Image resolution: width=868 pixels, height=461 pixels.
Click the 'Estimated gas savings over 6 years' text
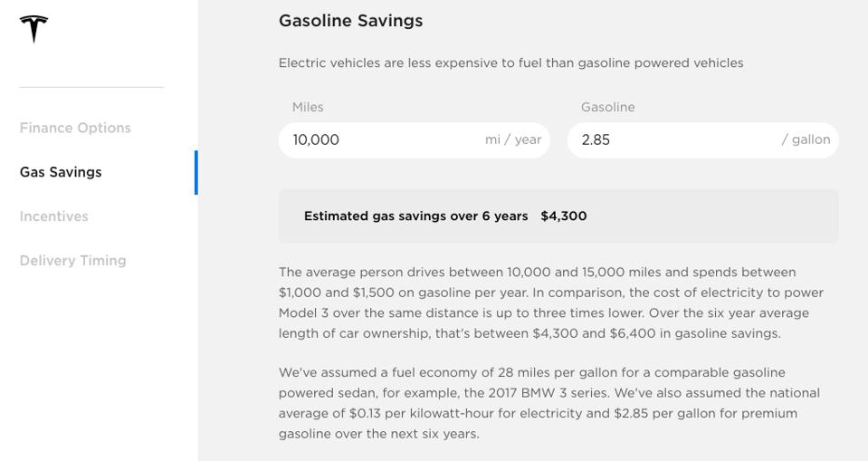click(415, 216)
